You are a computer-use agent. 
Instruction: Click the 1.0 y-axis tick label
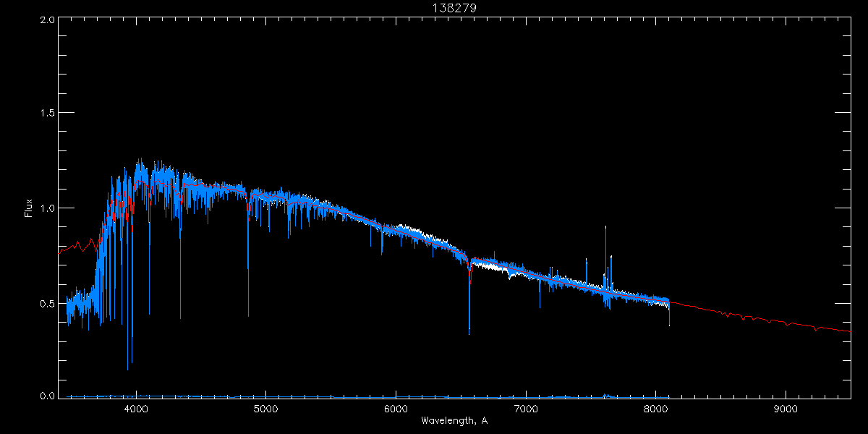tap(47, 208)
